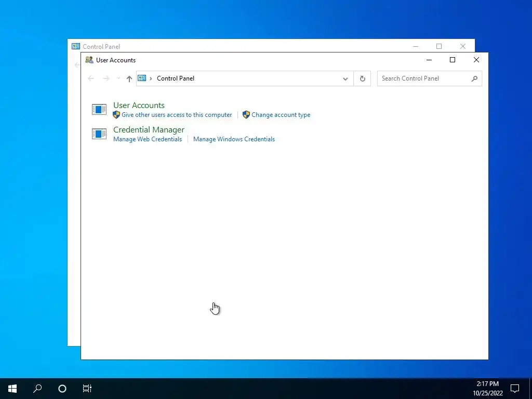Viewport: 532px width, 399px height.
Task: Open the Action Center notifications icon
Action: [515, 389]
